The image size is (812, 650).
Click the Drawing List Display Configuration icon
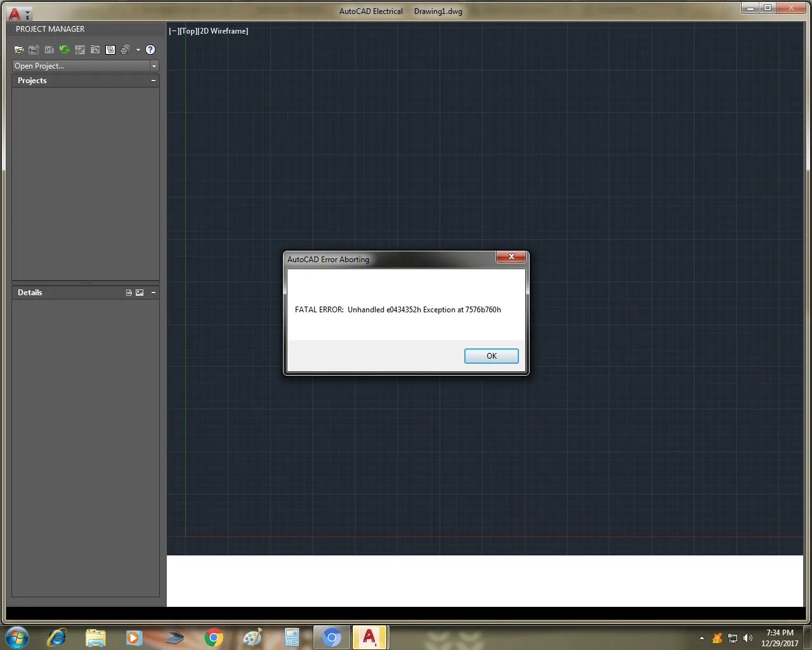(x=110, y=50)
